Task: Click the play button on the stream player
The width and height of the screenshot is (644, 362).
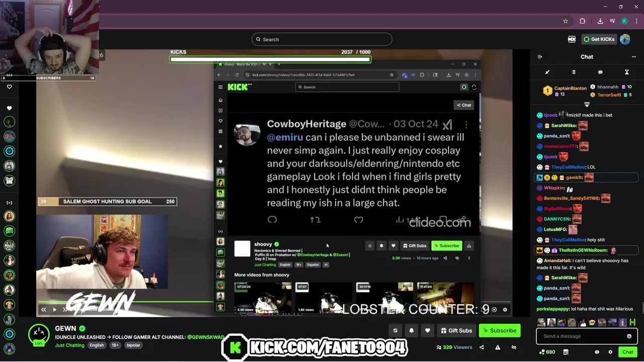Action: pyautogui.click(x=55, y=310)
